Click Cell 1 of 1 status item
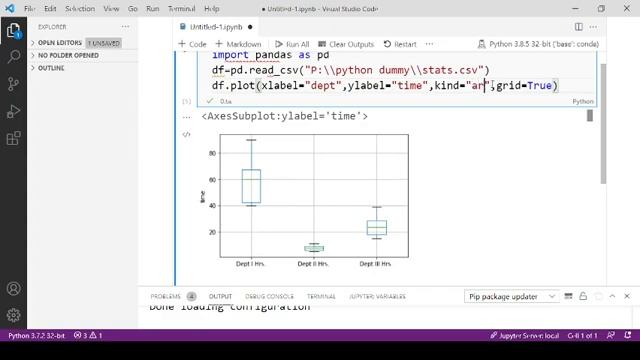 click(582, 336)
